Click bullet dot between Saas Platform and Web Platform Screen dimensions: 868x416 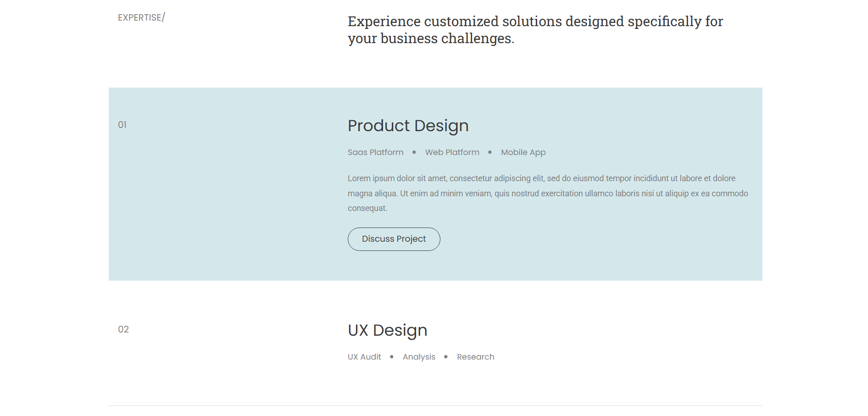click(x=414, y=152)
